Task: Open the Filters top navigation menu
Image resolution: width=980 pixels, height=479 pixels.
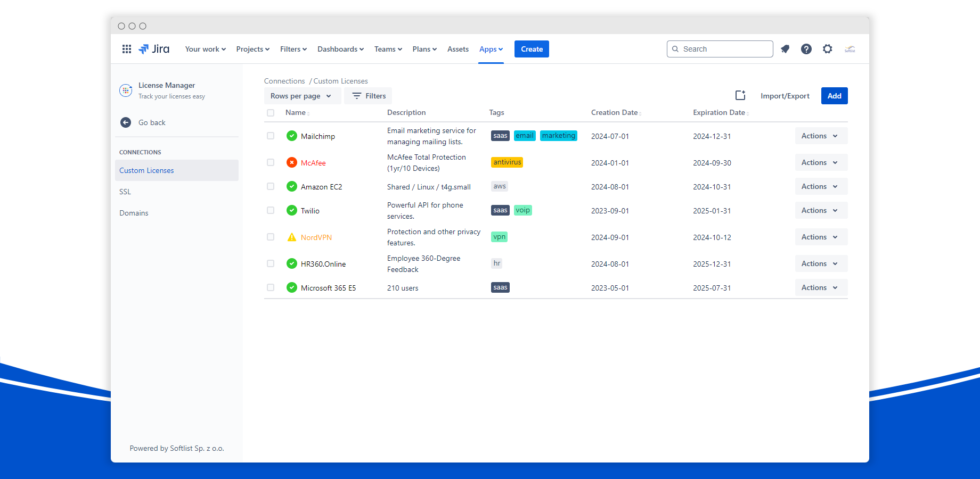Action: coord(293,49)
